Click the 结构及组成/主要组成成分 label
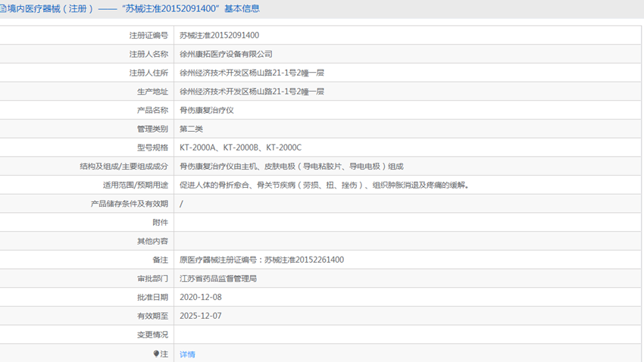The height and width of the screenshot is (362, 644). coord(124,166)
